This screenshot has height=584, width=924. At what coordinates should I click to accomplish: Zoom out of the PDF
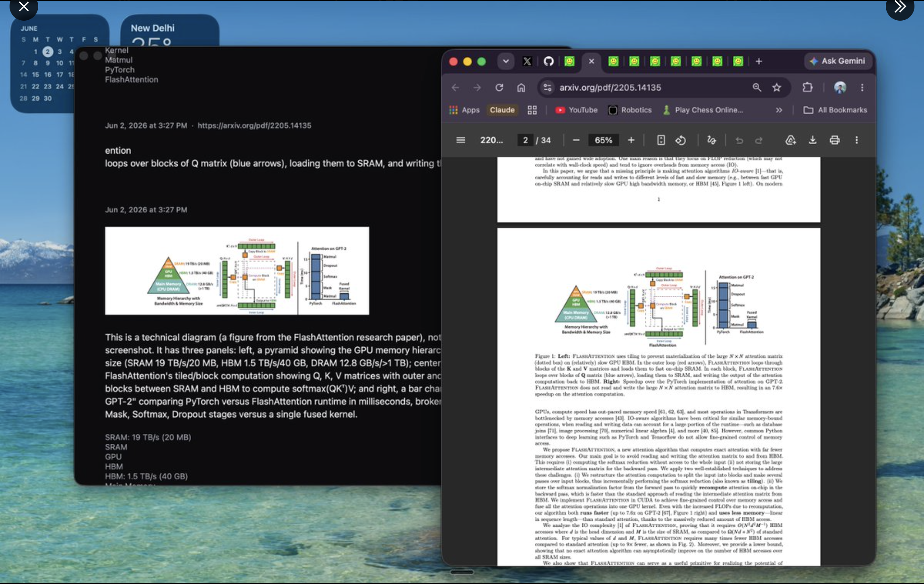coord(576,140)
